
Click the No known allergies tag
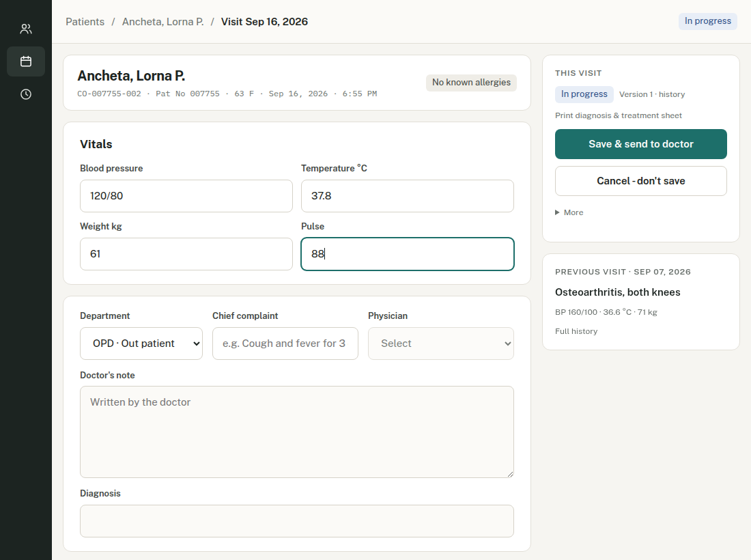point(471,83)
